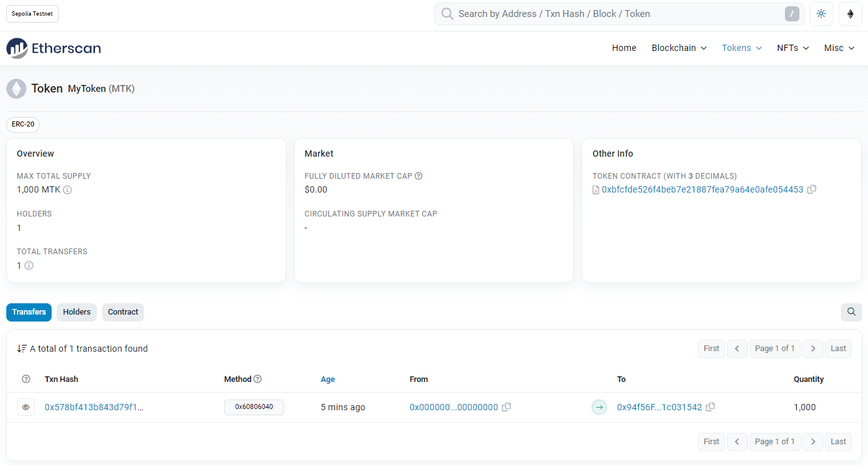Expand the Misc menu
Viewport: 868px width, 465px height.
tap(839, 48)
